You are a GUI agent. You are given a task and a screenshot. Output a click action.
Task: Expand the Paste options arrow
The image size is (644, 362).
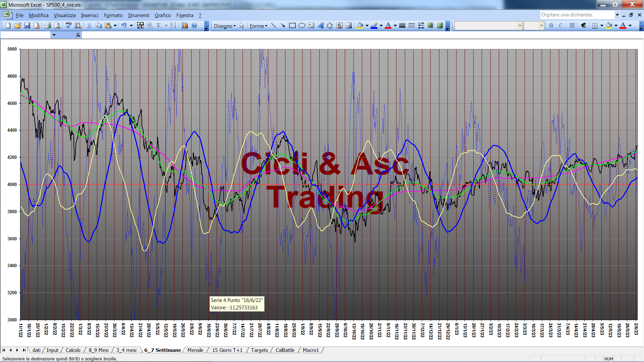[115, 25]
